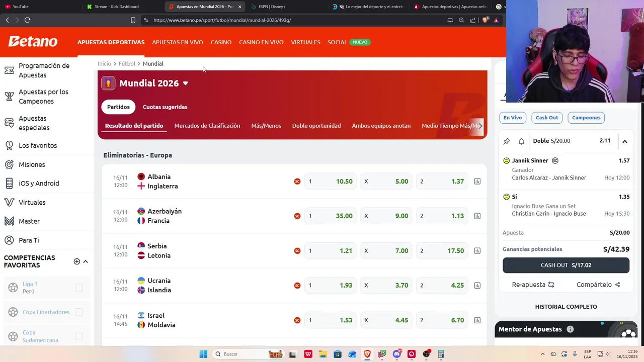Show hidden system tray icons

click(542, 354)
